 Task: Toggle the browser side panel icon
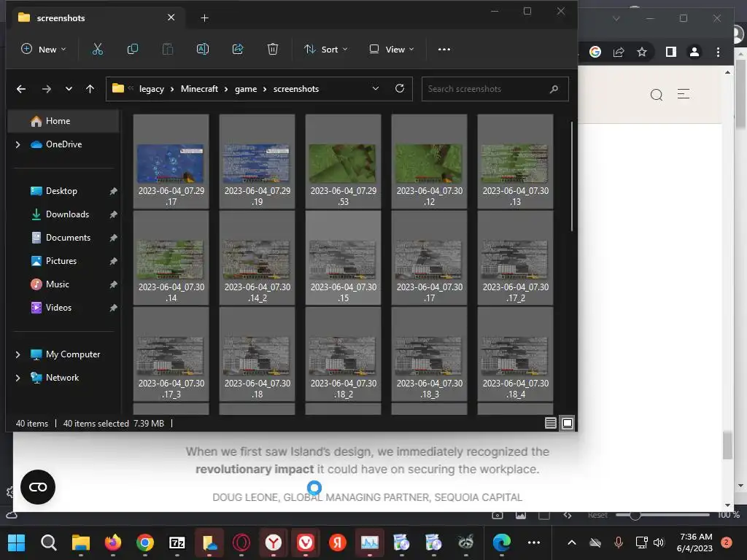click(671, 52)
